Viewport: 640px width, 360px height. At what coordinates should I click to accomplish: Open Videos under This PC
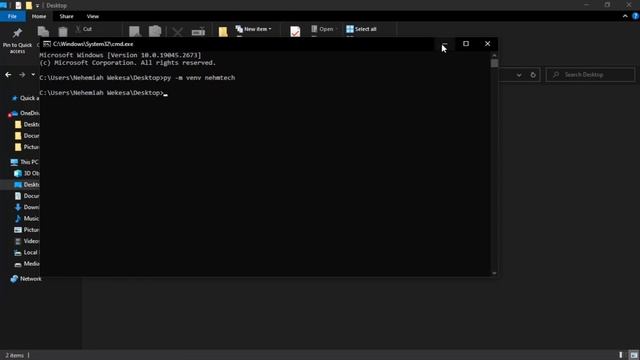click(x=27, y=241)
